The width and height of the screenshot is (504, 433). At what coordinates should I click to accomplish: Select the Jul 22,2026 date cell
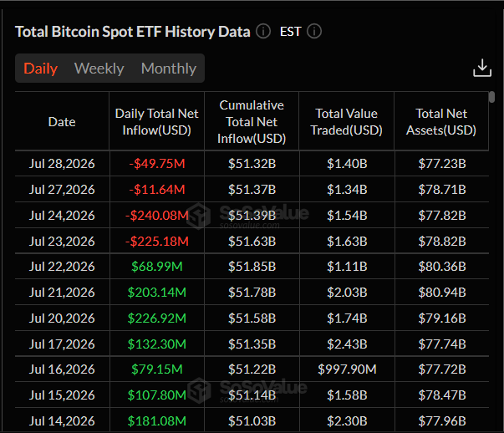click(x=62, y=267)
